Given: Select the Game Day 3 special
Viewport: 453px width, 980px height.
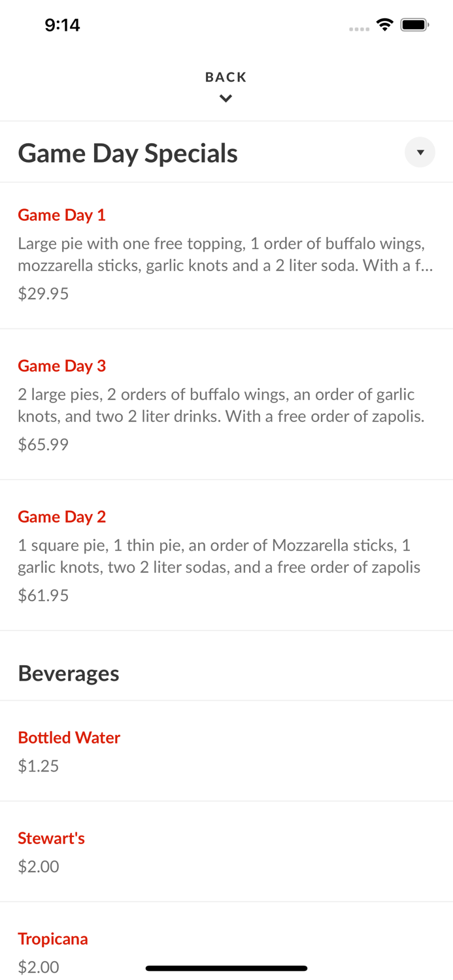Looking at the screenshot, I should pyautogui.click(x=61, y=366).
